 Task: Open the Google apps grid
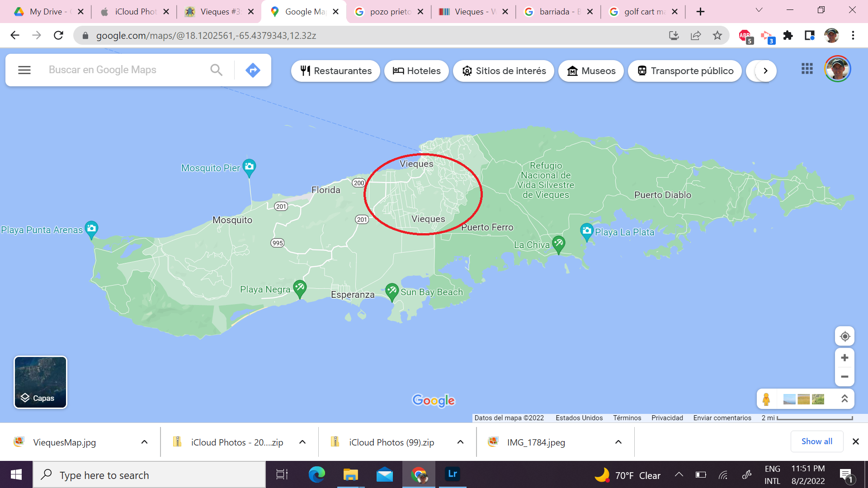pos(807,69)
